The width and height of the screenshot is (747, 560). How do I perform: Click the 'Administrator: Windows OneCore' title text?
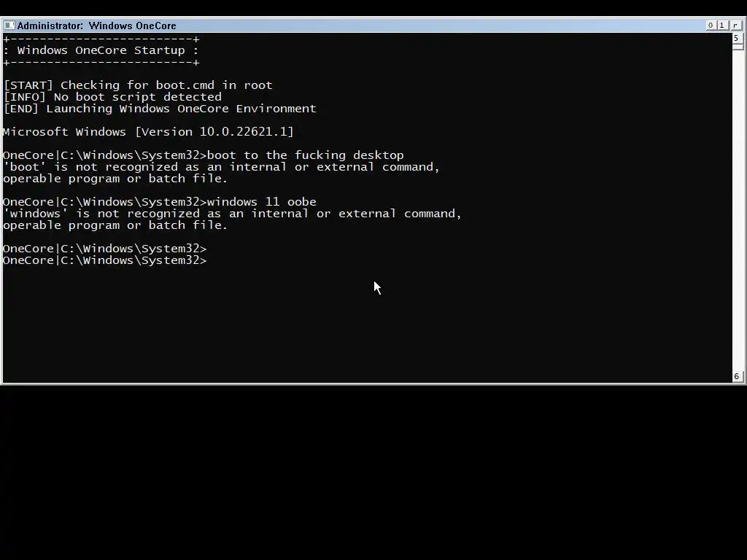point(97,26)
